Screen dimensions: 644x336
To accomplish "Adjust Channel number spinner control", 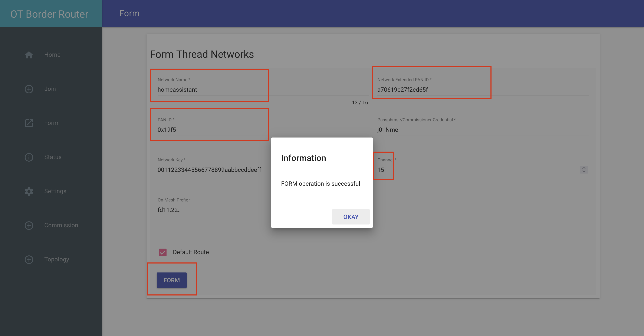I will [584, 170].
